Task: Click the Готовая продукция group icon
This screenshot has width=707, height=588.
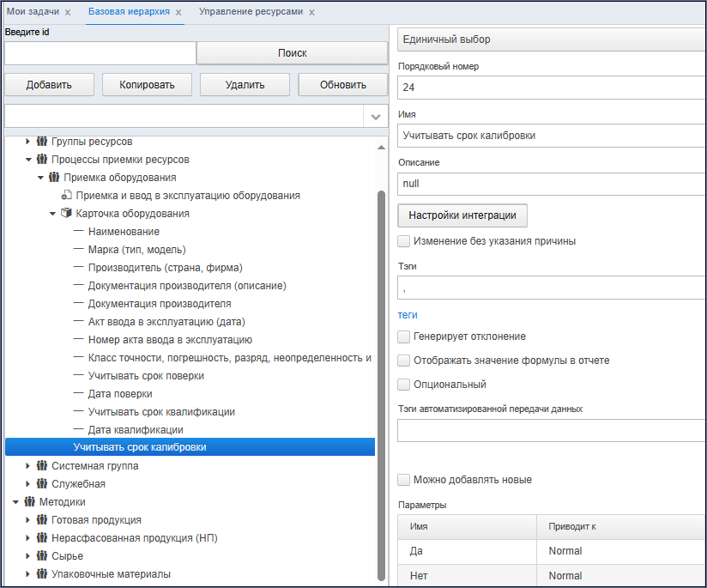Action: pyautogui.click(x=42, y=520)
